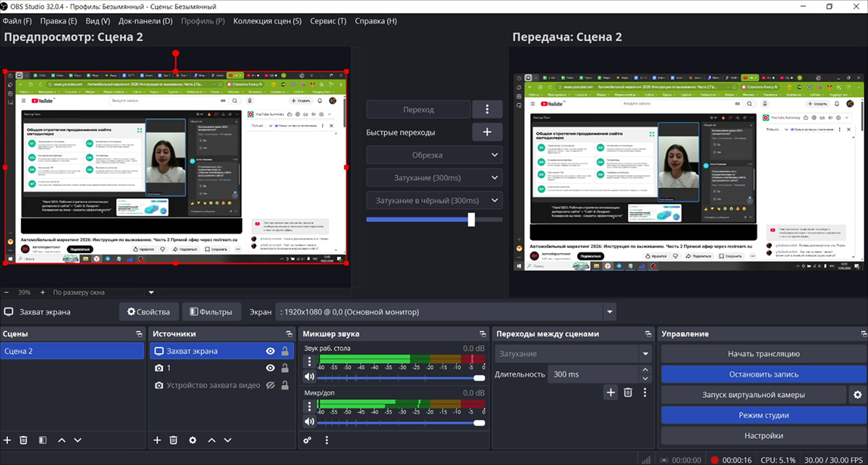Click the Остановить запись button
Image resolution: width=868 pixels, height=465 pixels.
click(763, 375)
